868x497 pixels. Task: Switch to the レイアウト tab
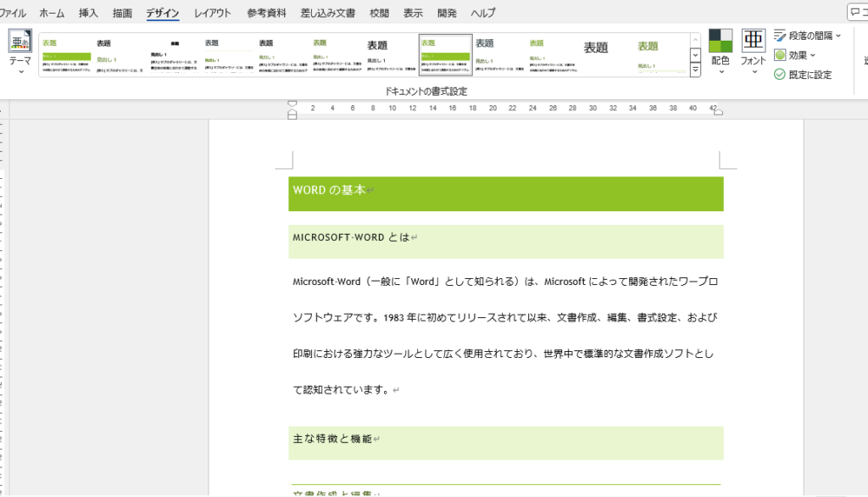[x=212, y=13]
